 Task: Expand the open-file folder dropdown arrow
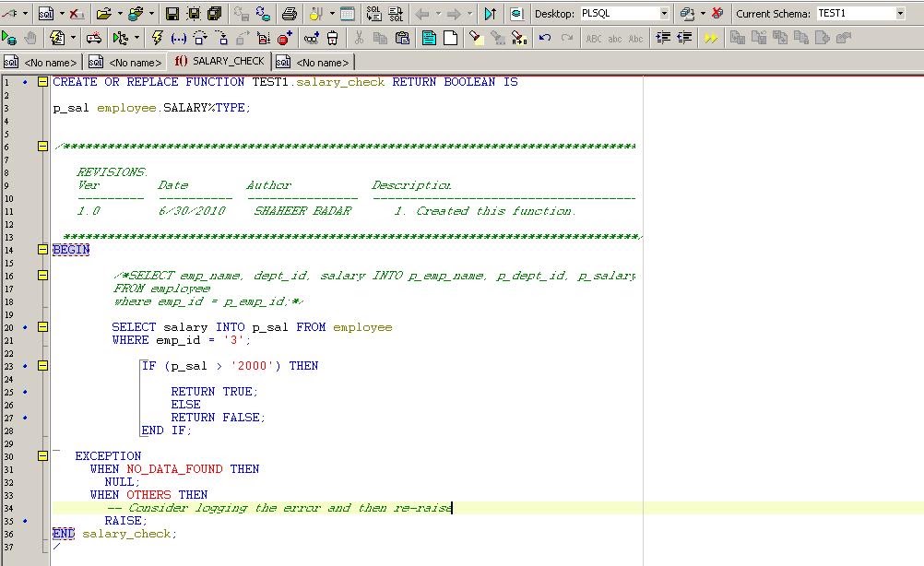120,13
